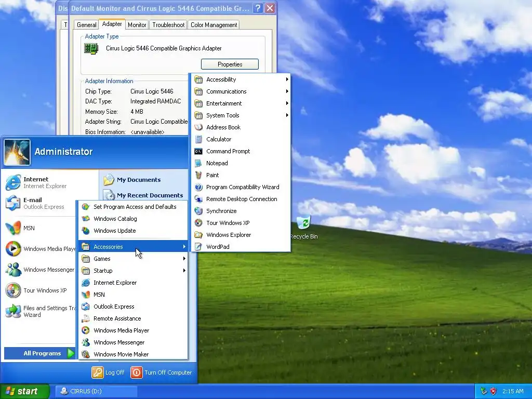Click the Internet Explorer icon in pinned list
This screenshot has height=399, width=532.
click(13, 182)
